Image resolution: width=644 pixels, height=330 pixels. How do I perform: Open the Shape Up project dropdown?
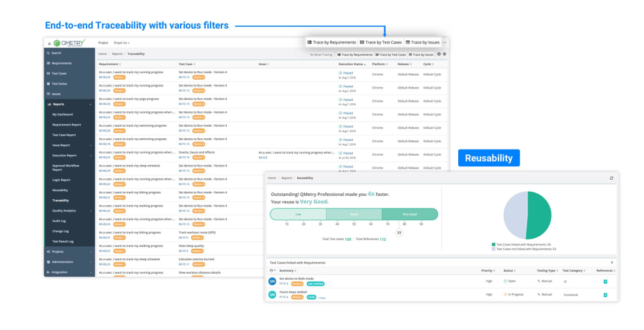click(x=121, y=43)
